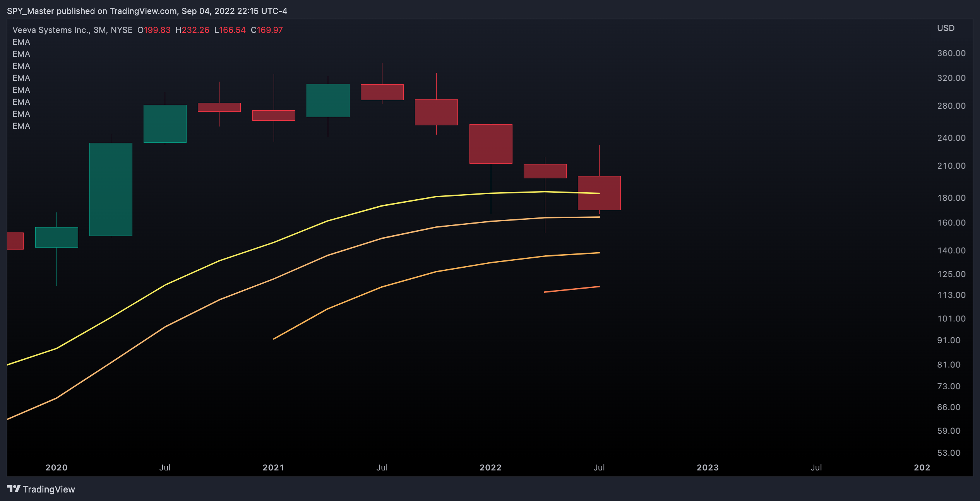Click the 113.00 price axis label
This screenshot has width=980, height=501.
[951, 295]
